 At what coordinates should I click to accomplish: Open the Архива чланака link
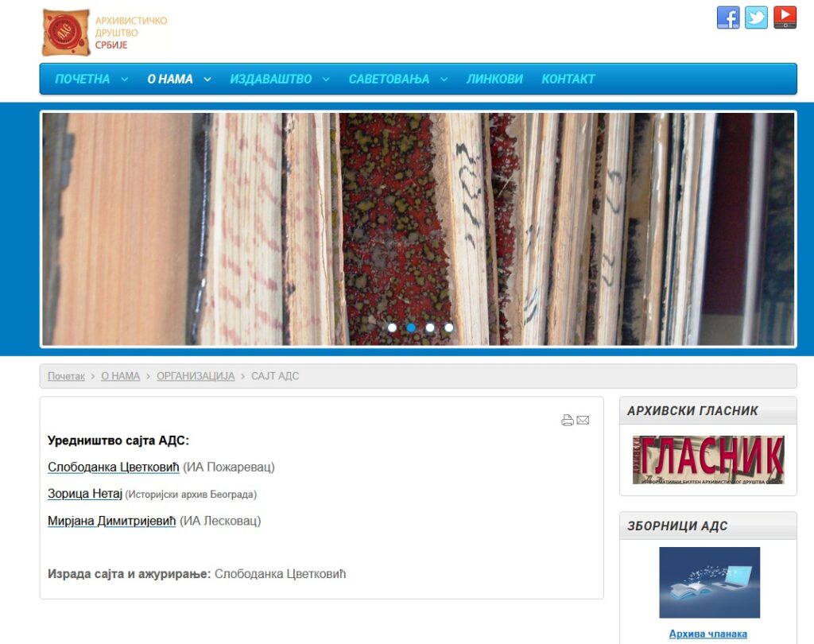pyautogui.click(x=707, y=634)
